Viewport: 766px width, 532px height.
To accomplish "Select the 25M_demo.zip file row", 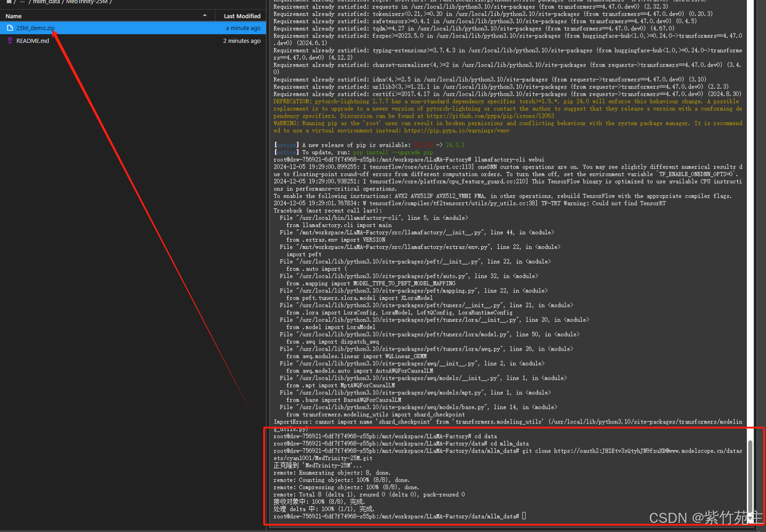I will click(133, 28).
